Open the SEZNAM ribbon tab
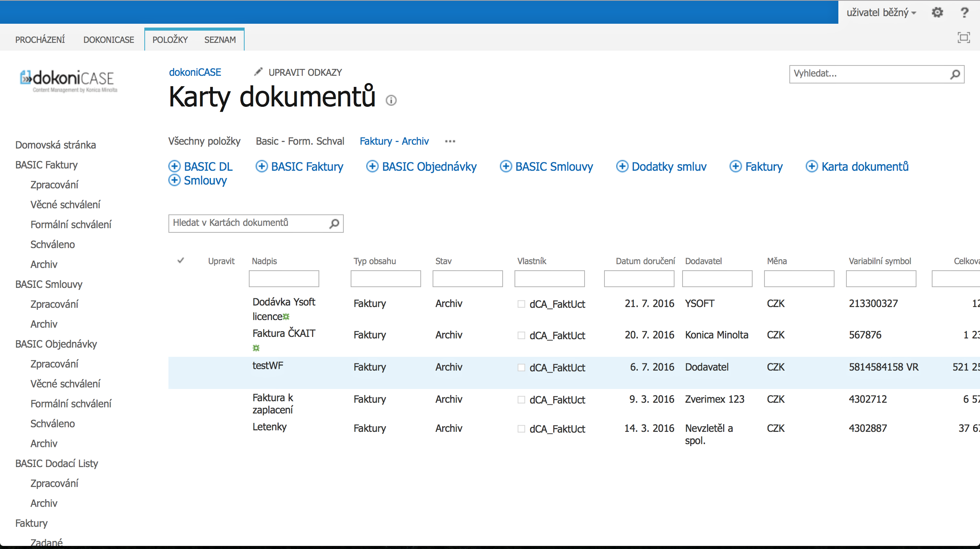 [220, 40]
